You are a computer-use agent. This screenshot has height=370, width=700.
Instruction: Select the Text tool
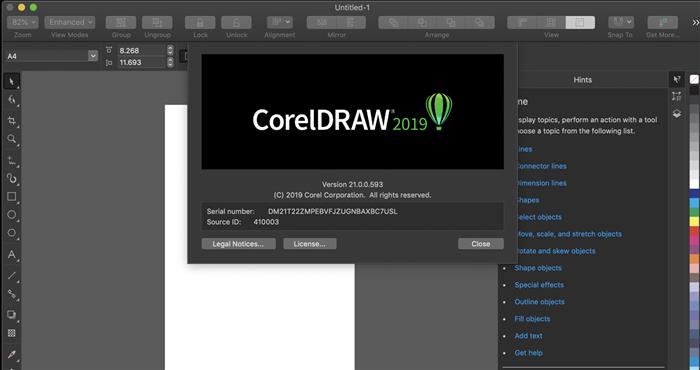(x=12, y=255)
